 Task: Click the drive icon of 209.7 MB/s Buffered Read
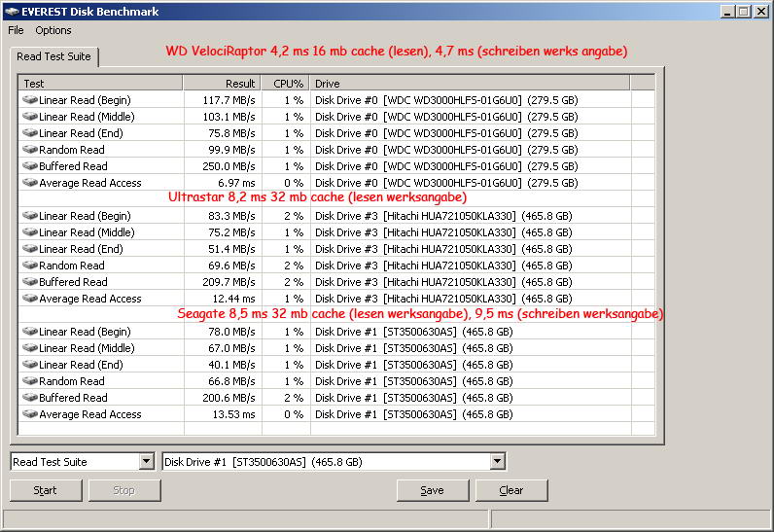[x=30, y=282]
